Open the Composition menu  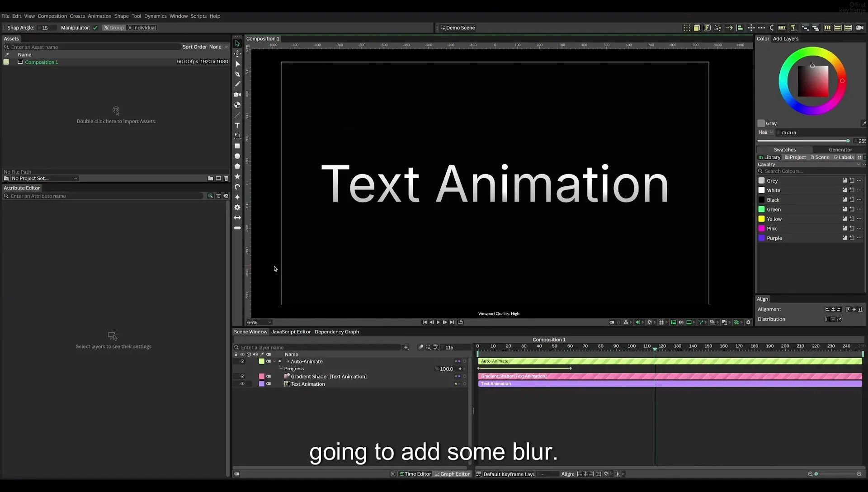pos(52,16)
